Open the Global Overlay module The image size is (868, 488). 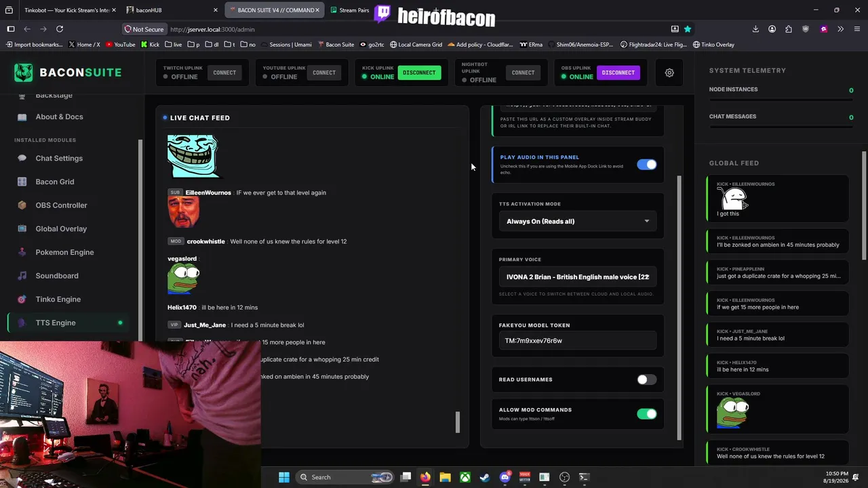[61, 229]
